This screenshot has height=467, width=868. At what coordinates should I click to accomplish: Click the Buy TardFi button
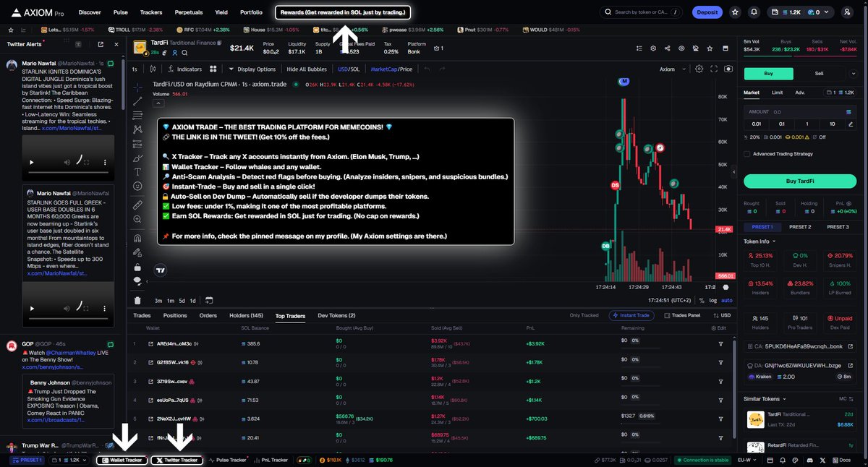pyautogui.click(x=800, y=181)
